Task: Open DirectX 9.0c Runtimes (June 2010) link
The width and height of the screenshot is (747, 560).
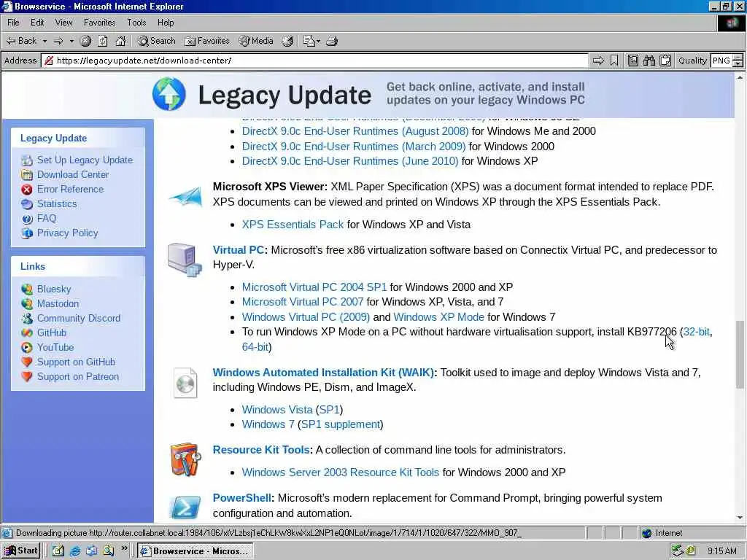Action: pos(350,161)
